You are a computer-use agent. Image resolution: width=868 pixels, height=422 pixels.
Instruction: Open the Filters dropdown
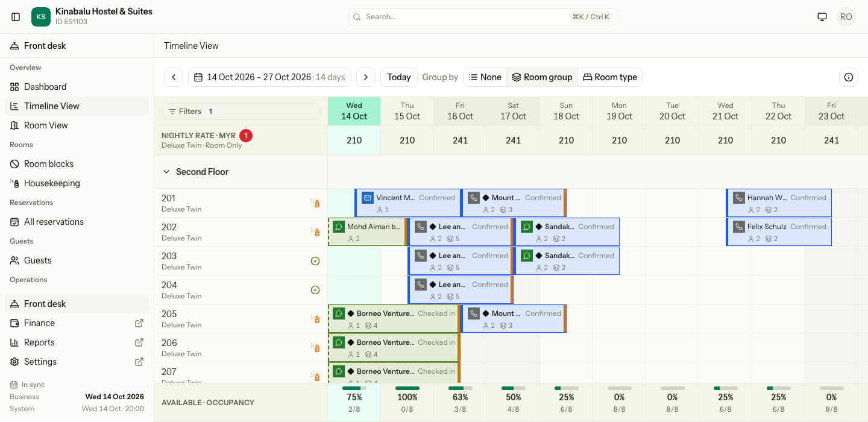pyautogui.click(x=241, y=112)
